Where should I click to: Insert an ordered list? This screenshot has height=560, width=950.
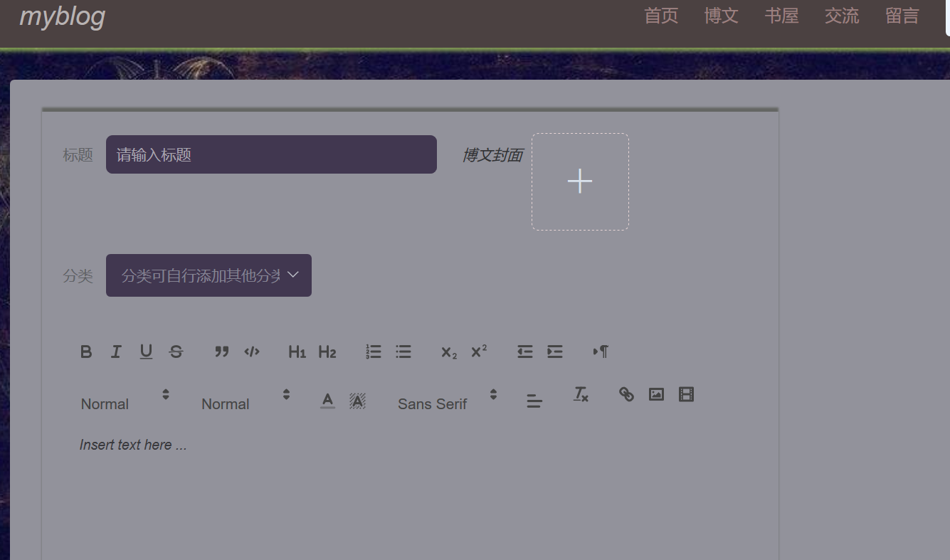[x=373, y=351]
